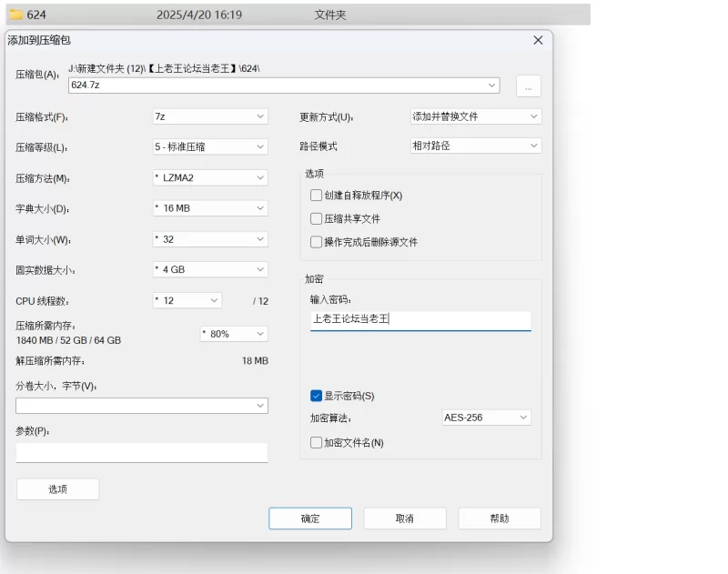This screenshot has height=574, width=728.
Task: Enable 创建自释放程序 checkbox
Action: tap(317, 195)
